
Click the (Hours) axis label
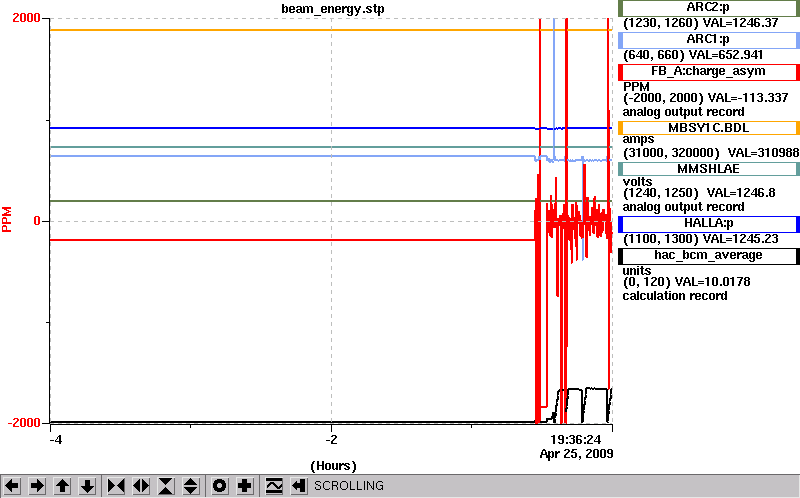[333, 466]
